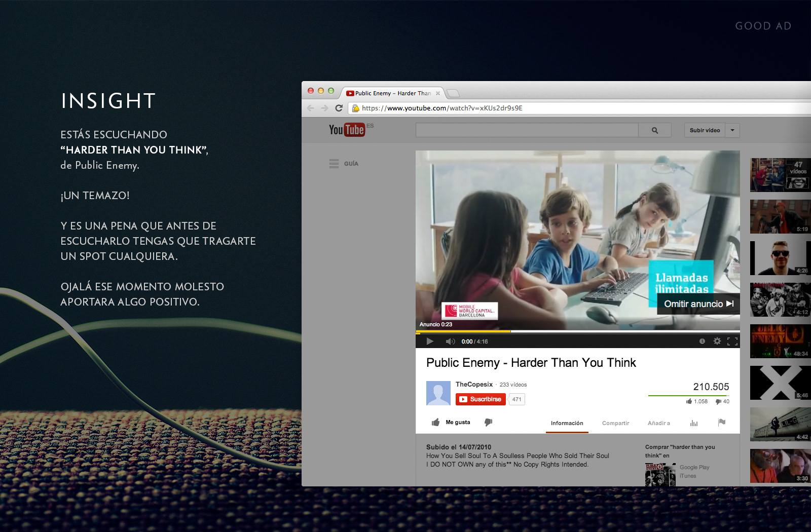This screenshot has width=811, height=532.
Task: Reload the page with the refresh icon
Action: [x=339, y=108]
